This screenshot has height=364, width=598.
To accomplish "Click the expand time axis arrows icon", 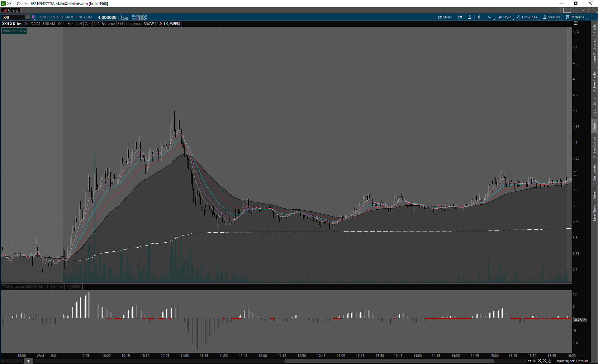I will point(529,361).
